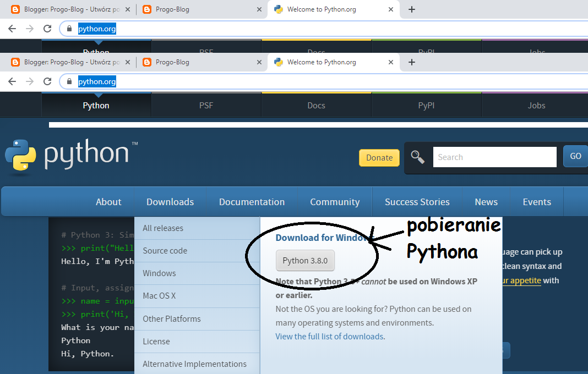
Task: Select PyPI in the top navigation bar
Action: 426,105
